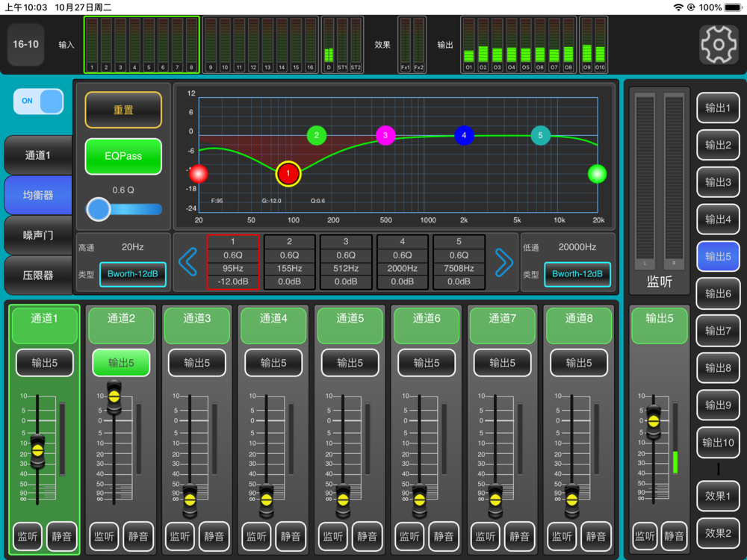Click the green low-pass filter node
The width and height of the screenshot is (747, 560).
[597, 174]
